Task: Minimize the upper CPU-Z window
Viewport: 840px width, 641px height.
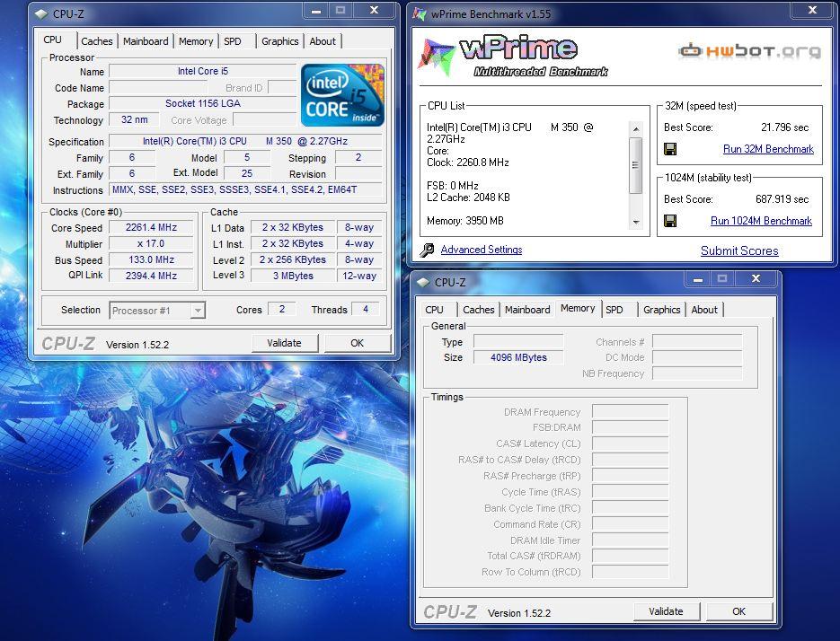Action: tap(316, 10)
